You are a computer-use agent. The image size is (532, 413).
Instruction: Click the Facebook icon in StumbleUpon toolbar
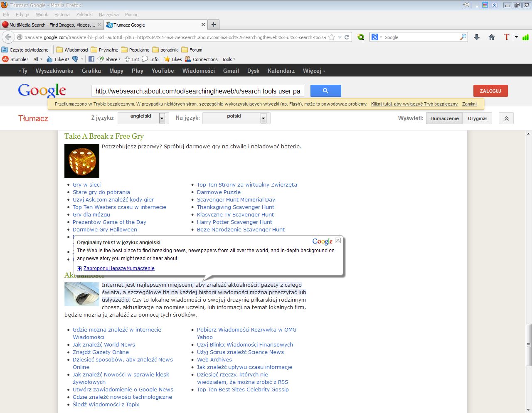click(91, 59)
